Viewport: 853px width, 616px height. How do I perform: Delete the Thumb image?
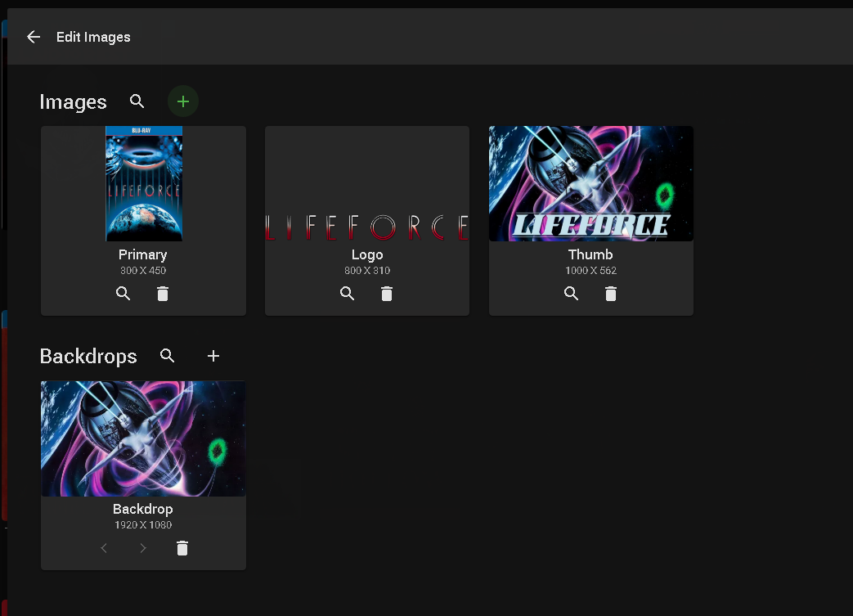pyautogui.click(x=611, y=294)
